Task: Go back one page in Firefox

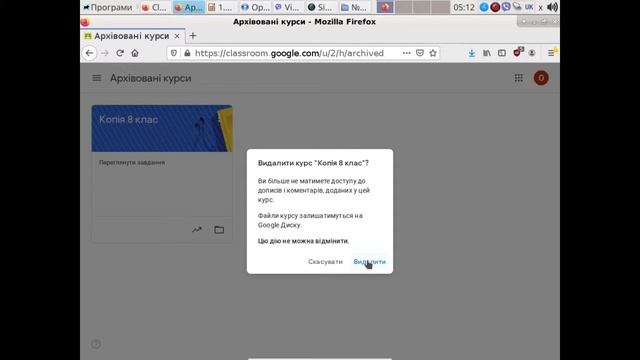Action: pos(89,53)
